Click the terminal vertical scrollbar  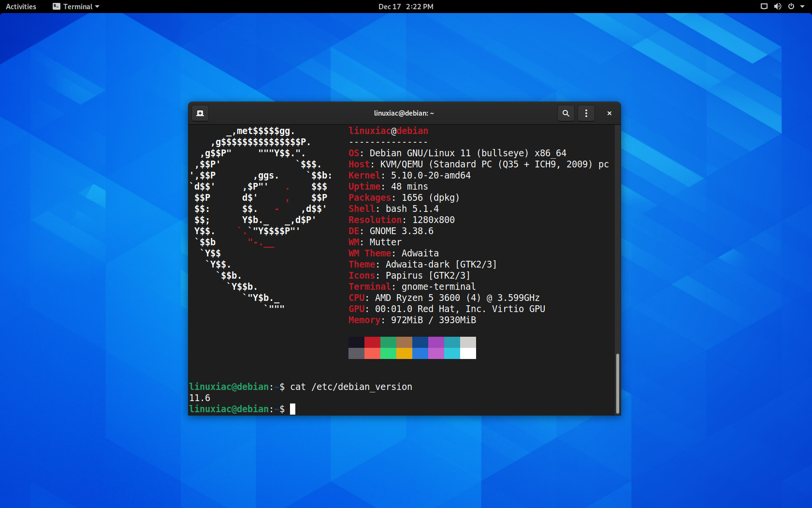pyautogui.click(x=617, y=383)
